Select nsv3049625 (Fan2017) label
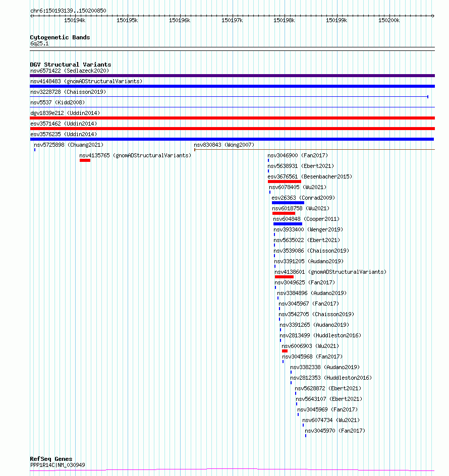This screenshot has height=476, width=449. (305, 283)
